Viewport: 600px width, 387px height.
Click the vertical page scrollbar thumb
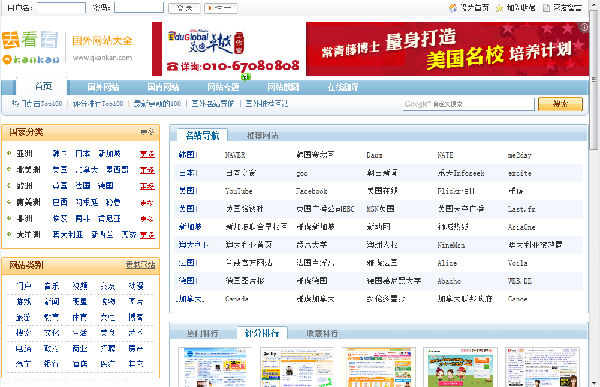click(x=593, y=80)
